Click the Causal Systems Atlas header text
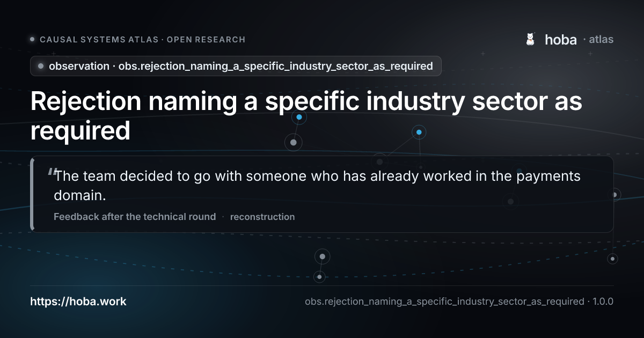The width and height of the screenshot is (644, 338). coord(142,39)
